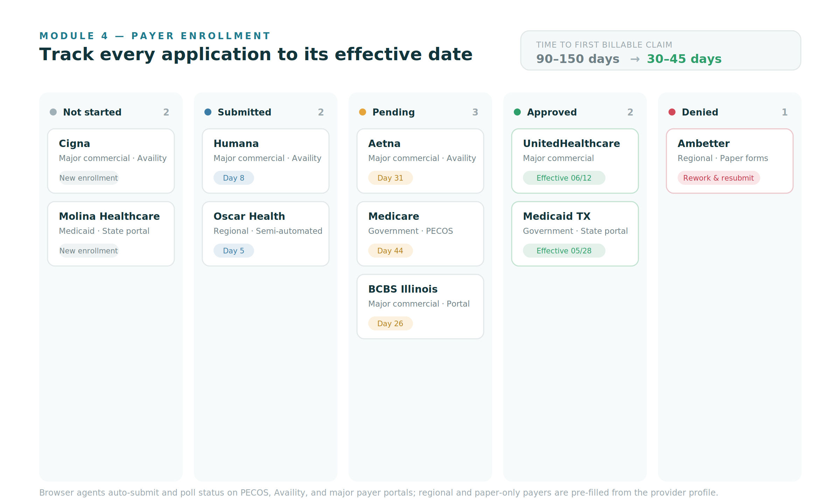The height and width of the screenshot is (504, 840).
Task: Select the Submitted column header
Action: point(244,112)
